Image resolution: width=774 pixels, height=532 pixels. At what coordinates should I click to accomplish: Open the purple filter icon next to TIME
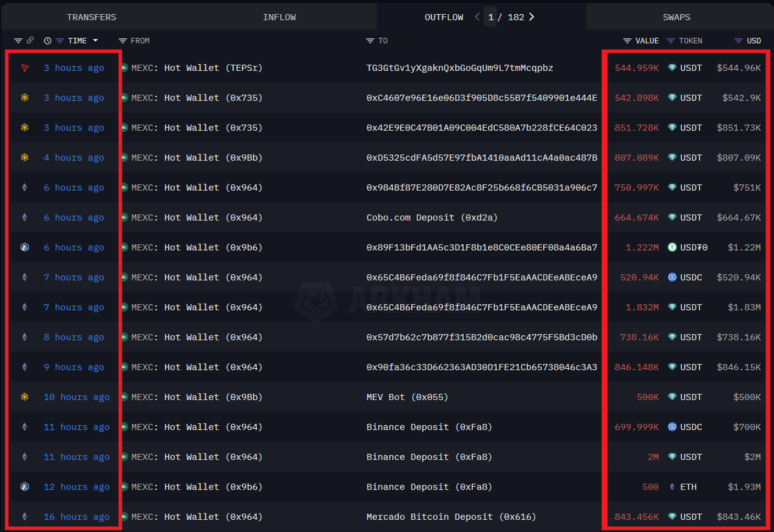(60, 41)
